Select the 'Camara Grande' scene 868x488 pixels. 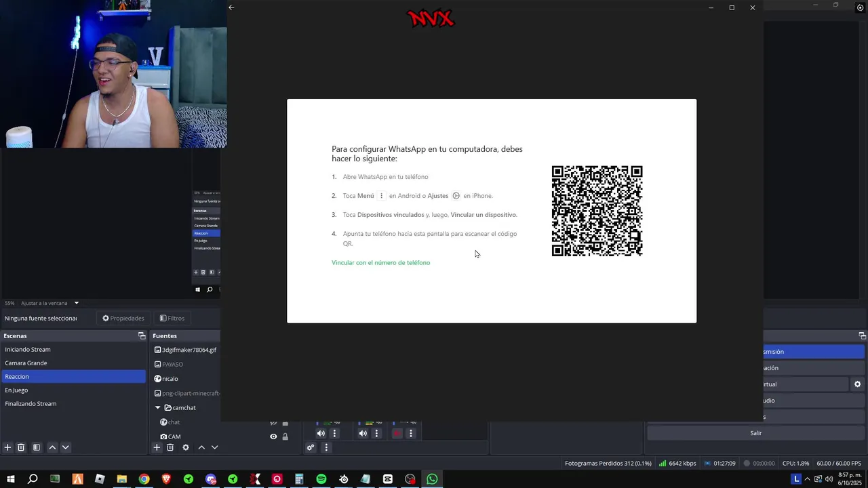[73, 363]
